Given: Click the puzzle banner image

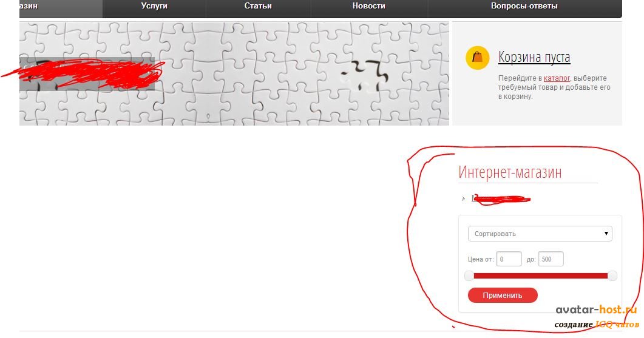Looking at the screenshot, I should tap(234, 74).
